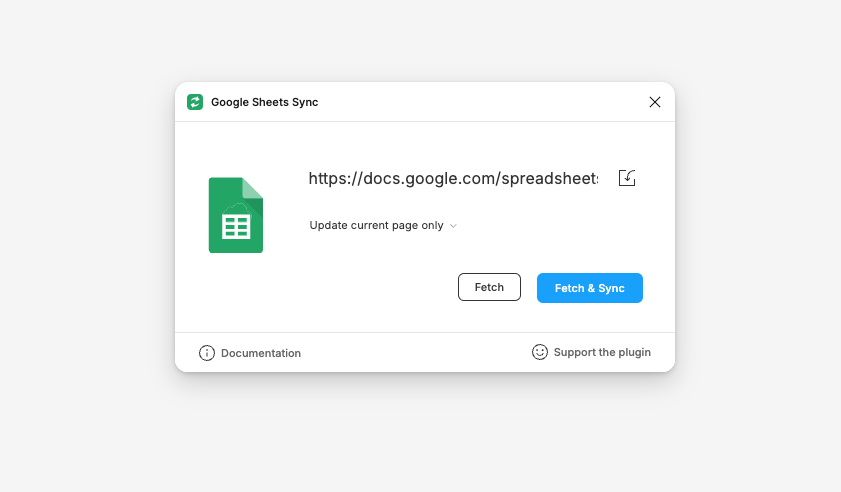Click the smiley face icon in the footer
The image size is (841, 492).
pyautogui.click(x=540, y=352)
